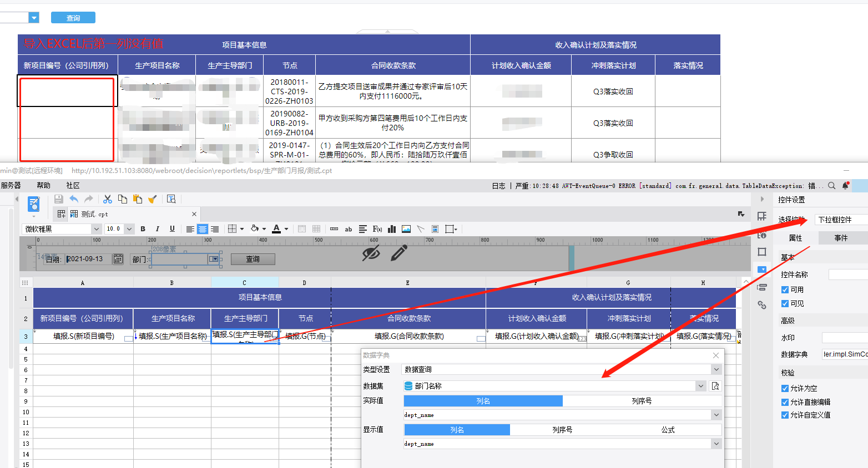The image size is (868, 468).
Task: Center-align the cell text
Action: [203, 229]
